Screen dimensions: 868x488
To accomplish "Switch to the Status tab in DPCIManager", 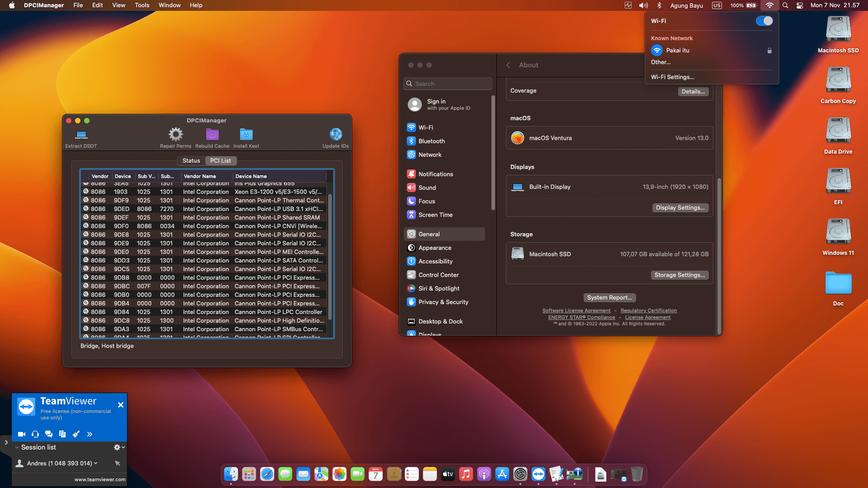I will pyautogui.click(x=191, y=161).
